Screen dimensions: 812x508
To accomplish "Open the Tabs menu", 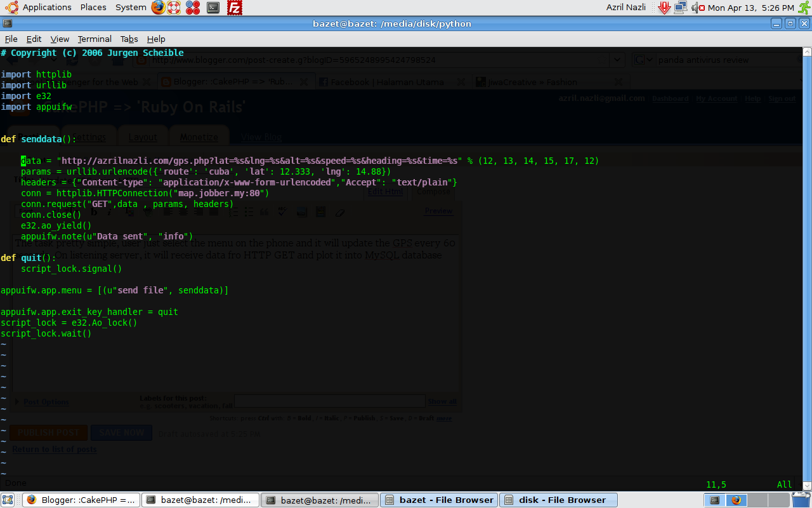I will tap(129, 39).
